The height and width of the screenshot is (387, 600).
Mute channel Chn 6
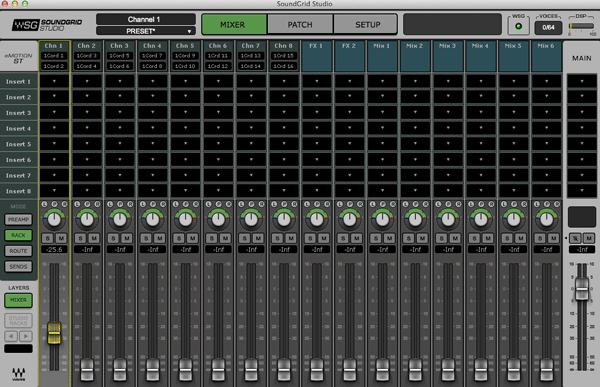pyautogui.click(x=225, y=238)
